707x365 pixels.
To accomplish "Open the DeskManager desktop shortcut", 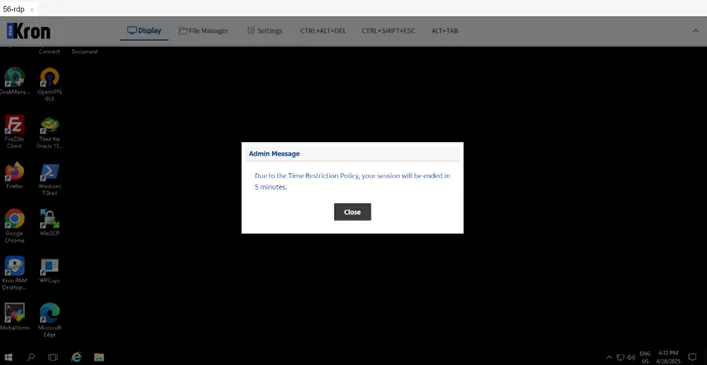I will (x=14, y=81).
